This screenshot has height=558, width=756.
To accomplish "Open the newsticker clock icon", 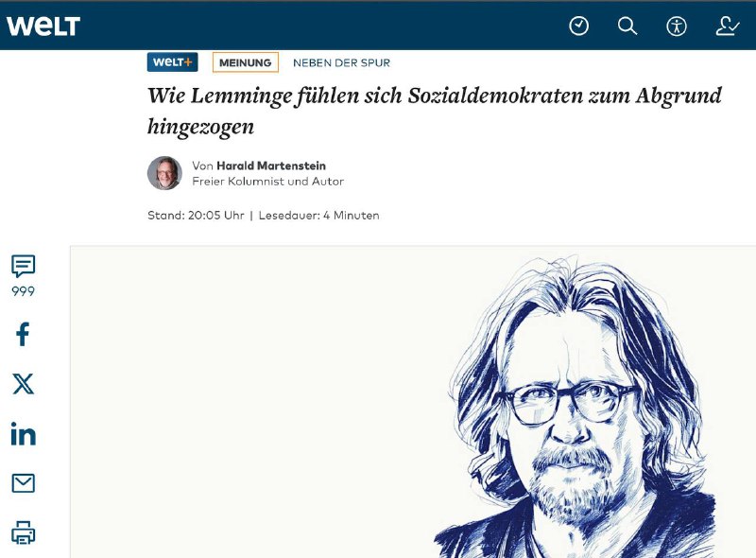I will tap(578, 26).
